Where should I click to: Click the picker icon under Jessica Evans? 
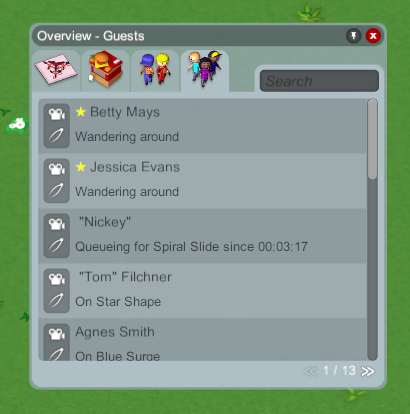[56, 191]
